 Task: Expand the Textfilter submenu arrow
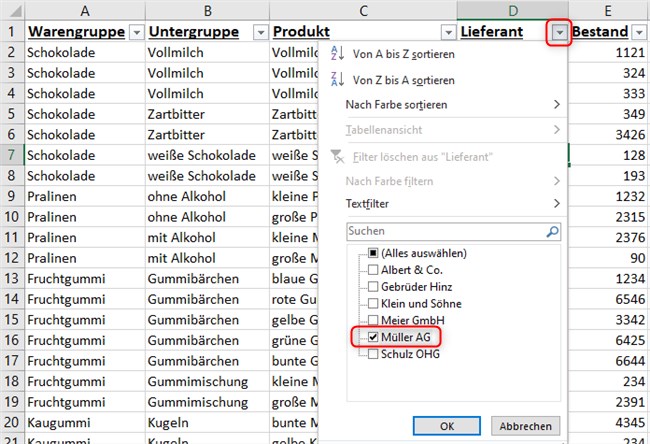pos(557,203)
